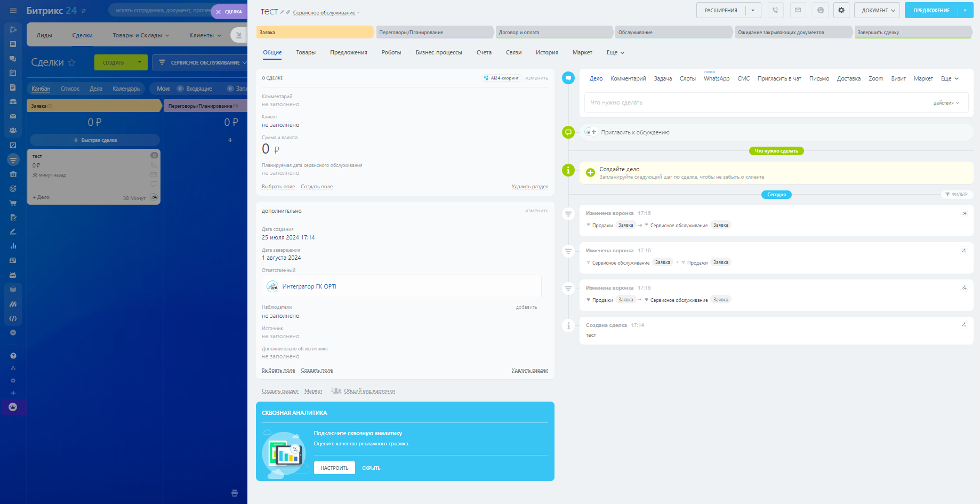Open the chat messages sidebar icon
Viewport: 980px width, 504px height.
(13, 59)
